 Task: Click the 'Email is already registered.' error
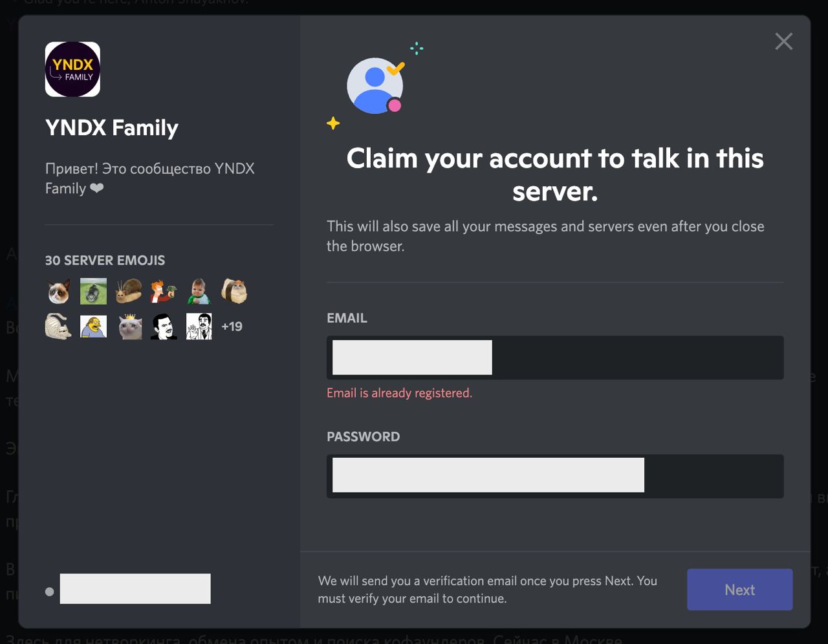click(x=399, y=393)
